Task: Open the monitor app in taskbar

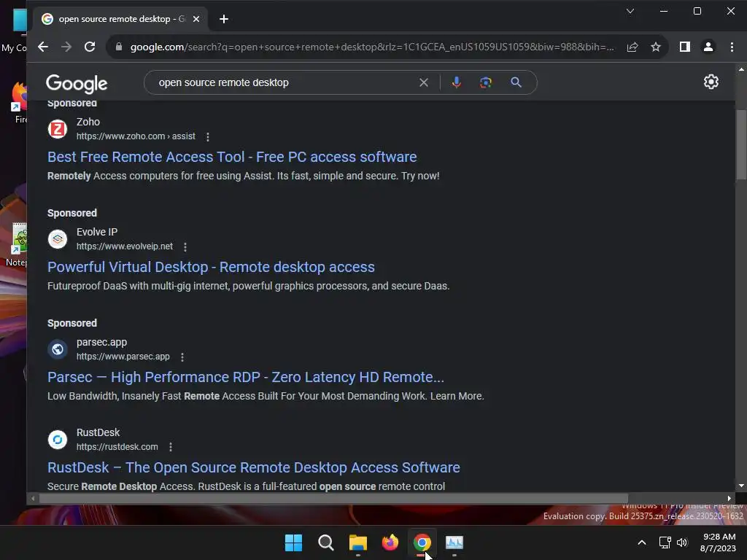Action: (x=454, y=542)
